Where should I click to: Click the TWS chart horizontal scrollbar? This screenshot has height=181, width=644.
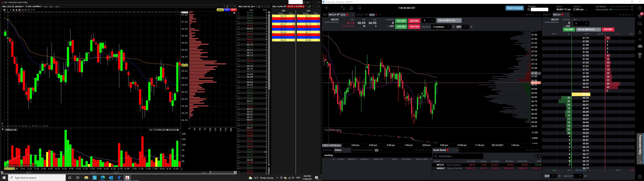click(119, 172)
